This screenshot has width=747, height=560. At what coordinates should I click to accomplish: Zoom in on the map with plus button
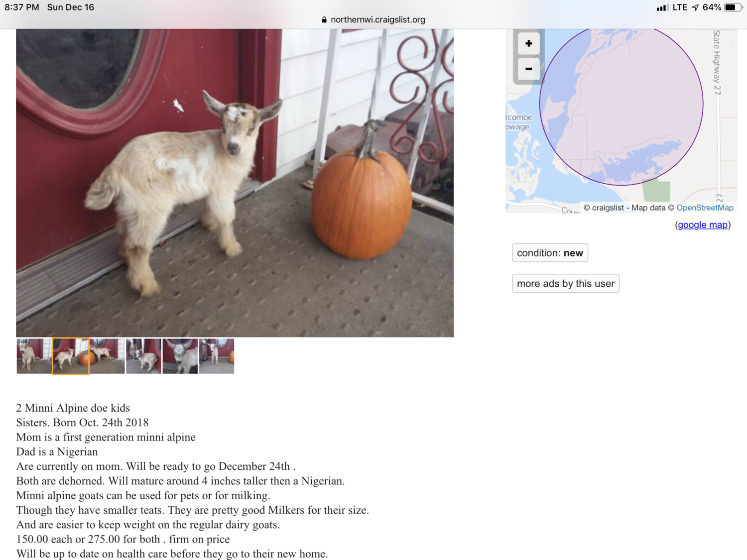pyautogui.click(x=528, y=44)
